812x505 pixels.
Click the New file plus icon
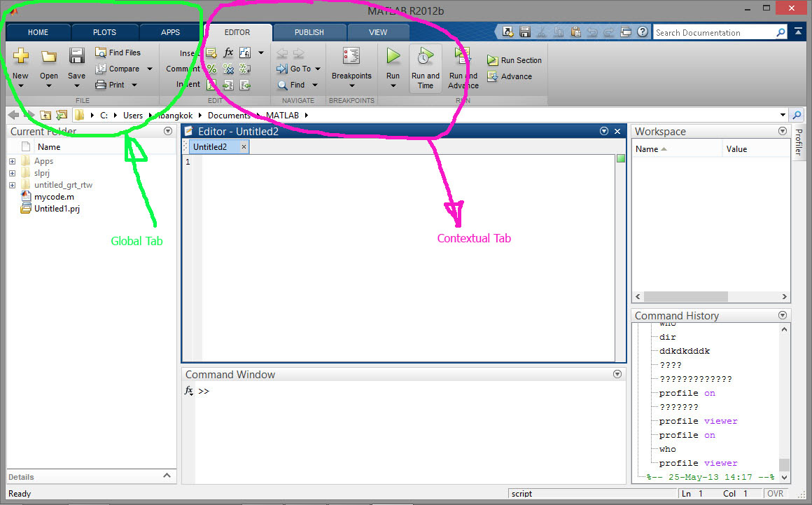[21, 55]
